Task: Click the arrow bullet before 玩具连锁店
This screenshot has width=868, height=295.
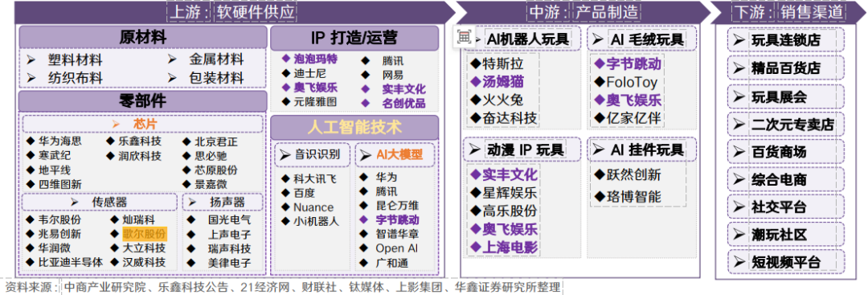Action: tap(739, 40)
